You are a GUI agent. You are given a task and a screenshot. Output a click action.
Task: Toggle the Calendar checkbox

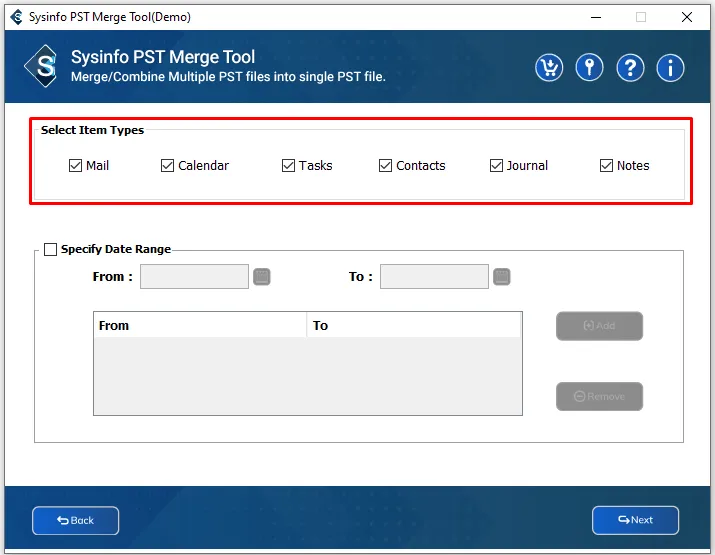(x=168, y=166)
